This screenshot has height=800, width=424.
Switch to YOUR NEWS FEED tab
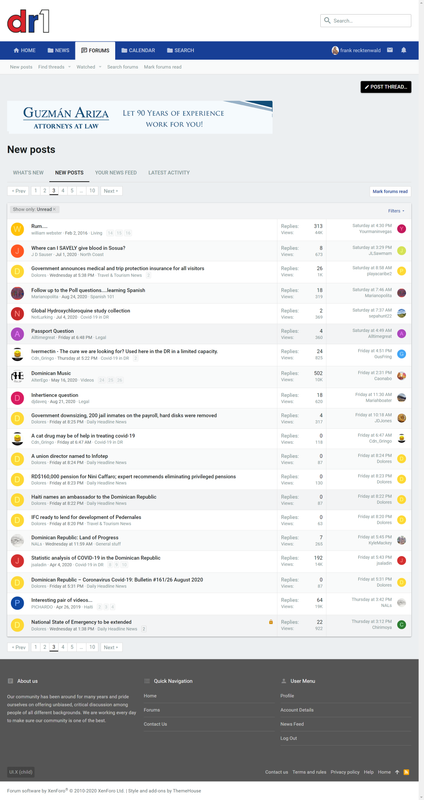pyautogui.click(x=116, y=173)
